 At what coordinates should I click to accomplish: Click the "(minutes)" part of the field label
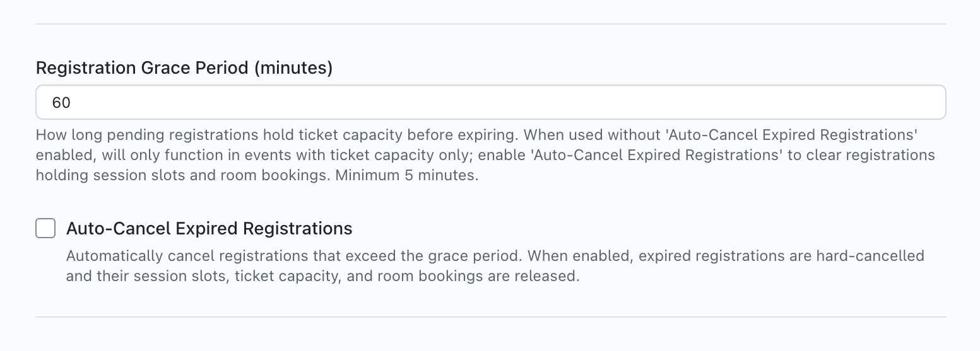coord(293,67)
